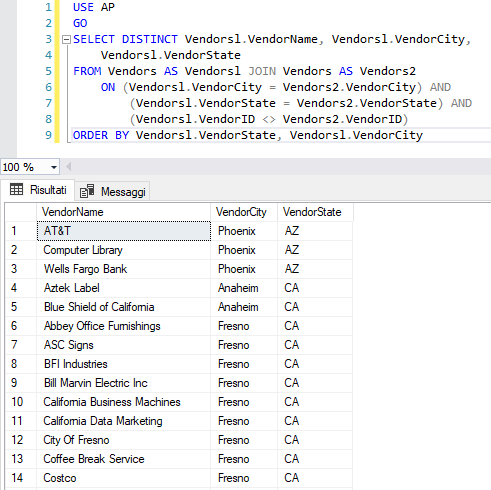Select the California Business Machines cell

[x=124, y=402]
